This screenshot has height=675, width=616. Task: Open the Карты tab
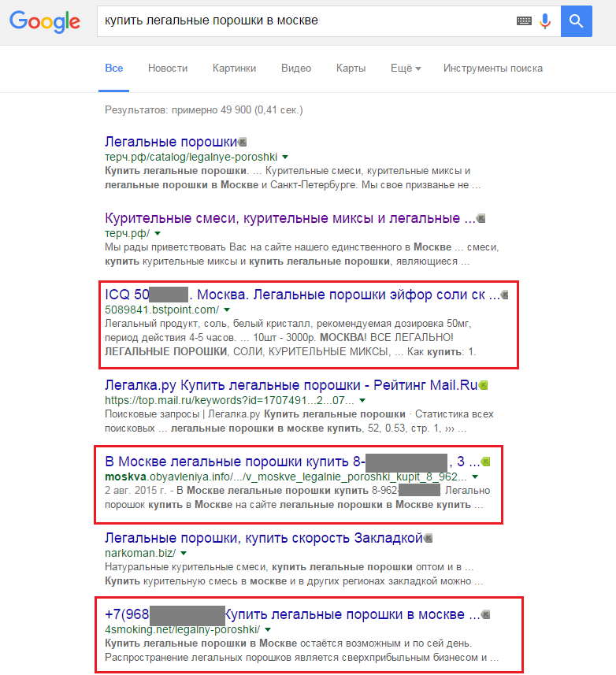point(351,68)
